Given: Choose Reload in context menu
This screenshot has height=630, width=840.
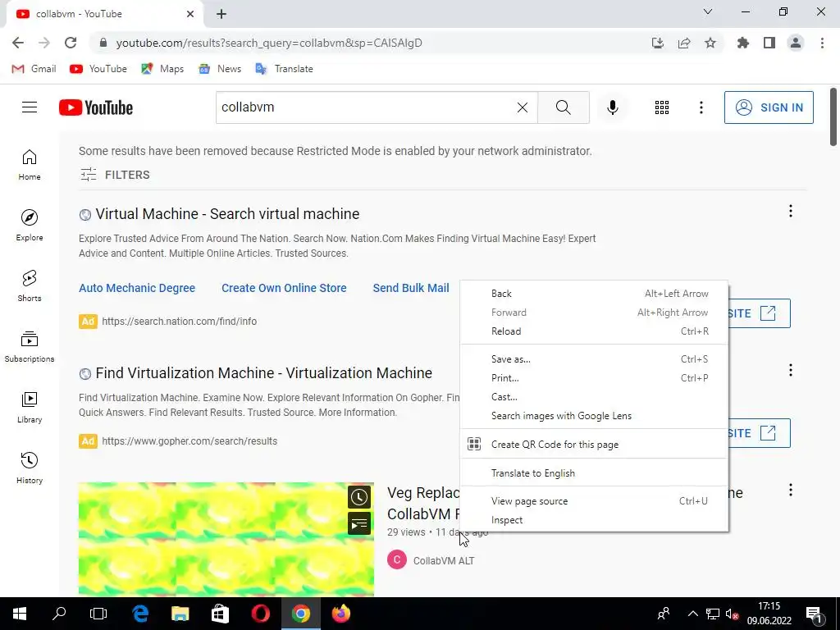Looking at the screenshot, I should [x=594, y=331].
